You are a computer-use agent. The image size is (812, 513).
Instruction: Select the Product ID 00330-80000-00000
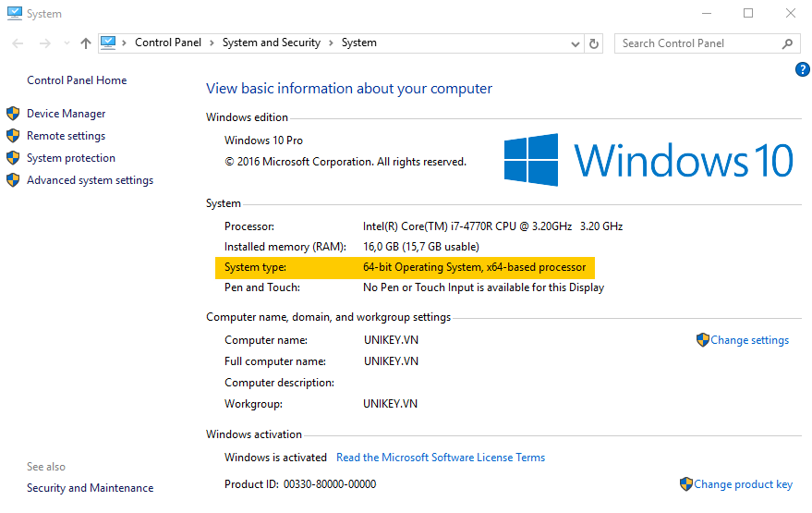(330, 484)
